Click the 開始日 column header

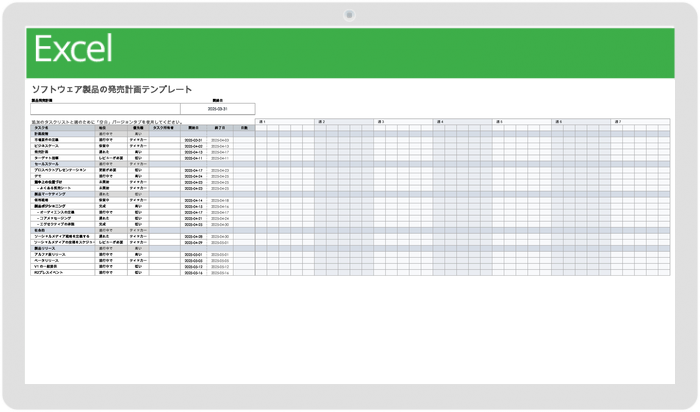tap(193, 128)
